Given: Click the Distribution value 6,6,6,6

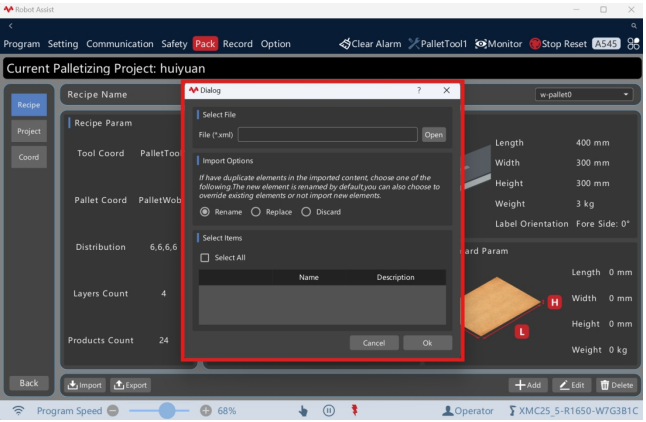Looking at the screenshot, I should [x=164, y=247].
